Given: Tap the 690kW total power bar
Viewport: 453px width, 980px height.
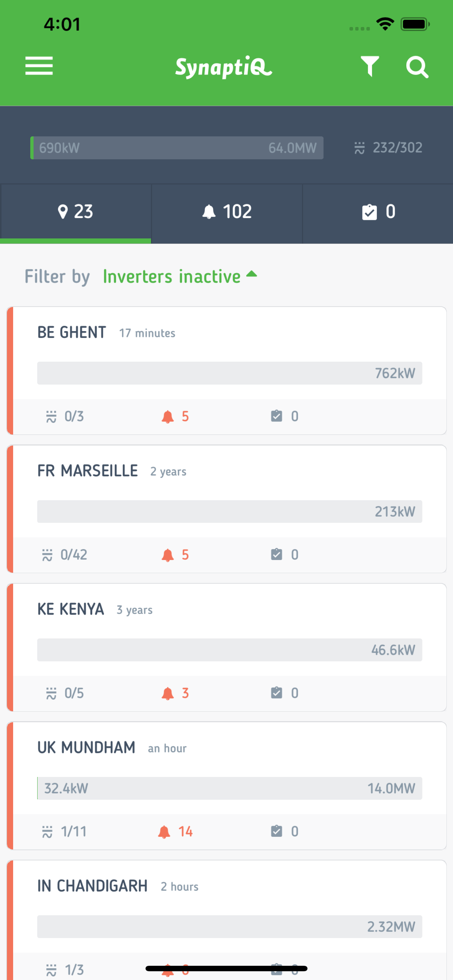Looking at the screenshot, I should tap(177, 148).
